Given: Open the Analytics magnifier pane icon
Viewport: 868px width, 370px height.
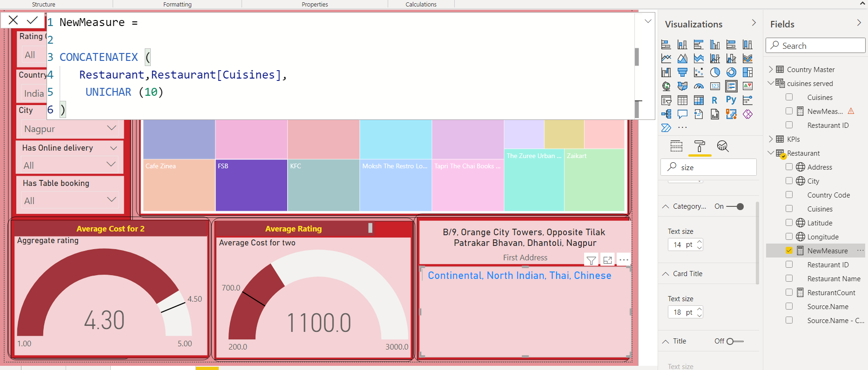Looking at the screenshot, I should click(722, 146).
